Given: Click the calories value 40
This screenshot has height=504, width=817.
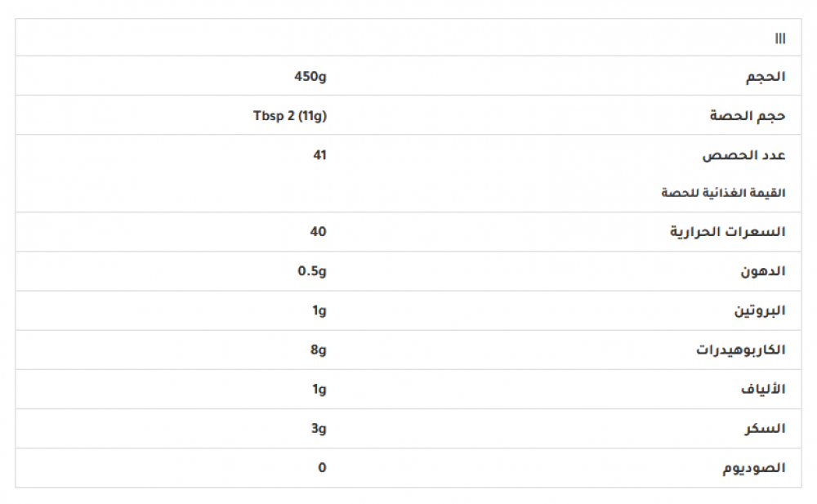Looking at the screenshot, I should point(318,232).
